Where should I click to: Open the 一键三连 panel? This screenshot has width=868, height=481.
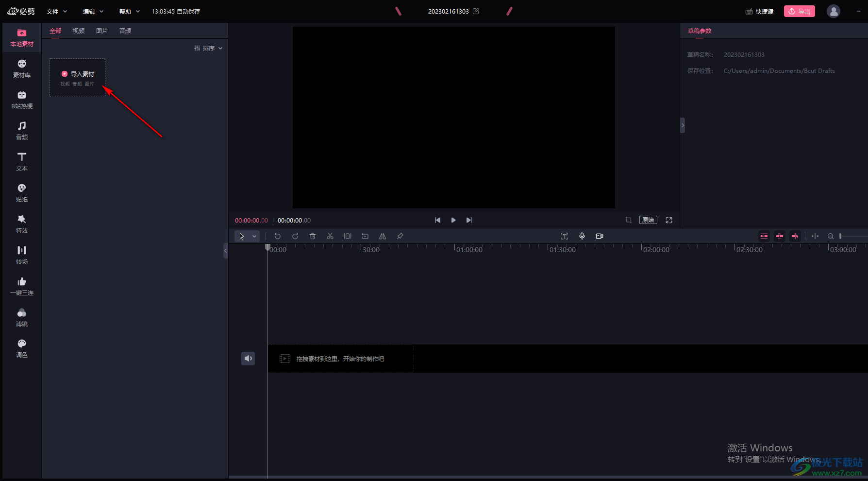pos(22,287)
